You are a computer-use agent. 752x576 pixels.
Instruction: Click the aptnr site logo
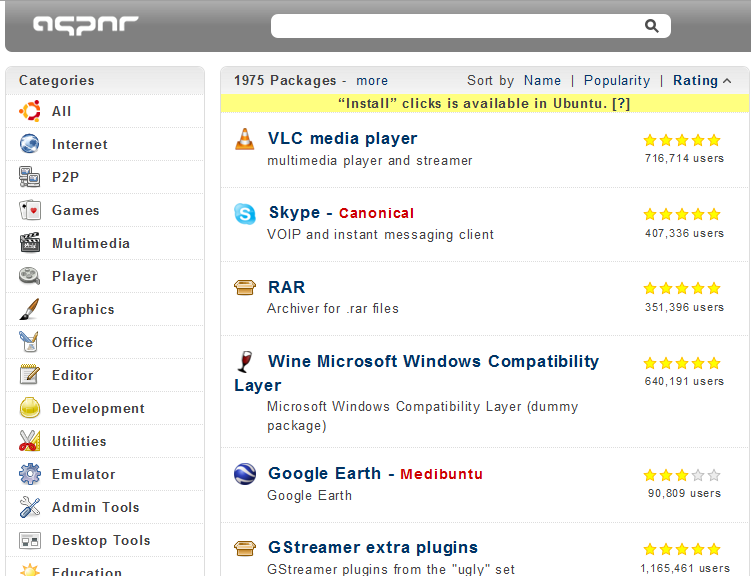[85, 25]
